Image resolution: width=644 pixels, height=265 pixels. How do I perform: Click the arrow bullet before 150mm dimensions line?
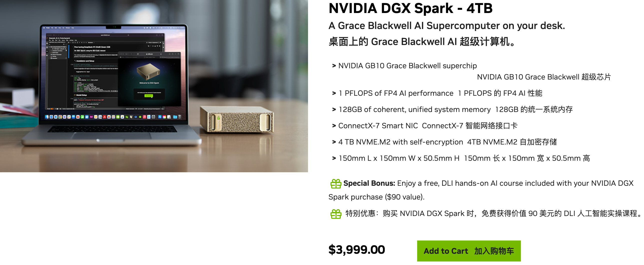pos(334,158)
